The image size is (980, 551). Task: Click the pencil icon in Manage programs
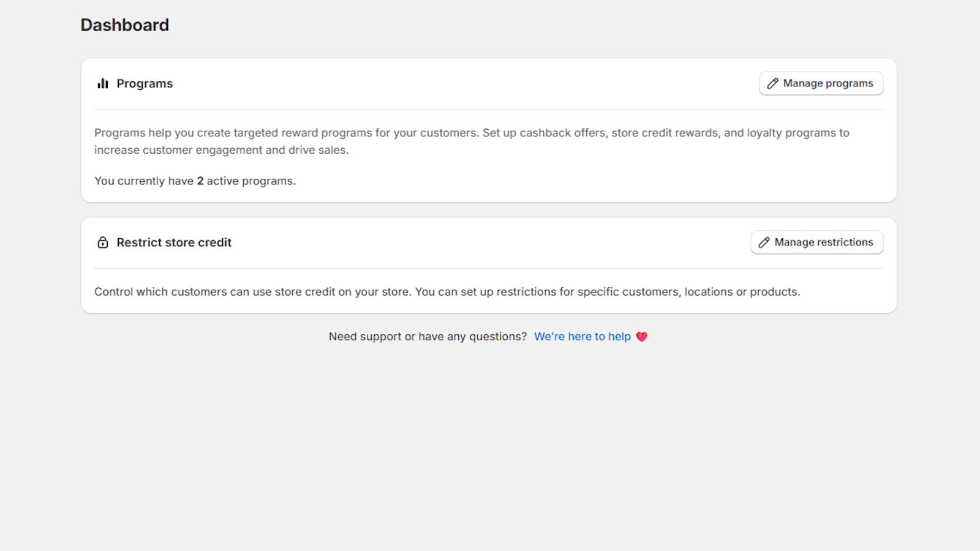click(x=772, y=83)
